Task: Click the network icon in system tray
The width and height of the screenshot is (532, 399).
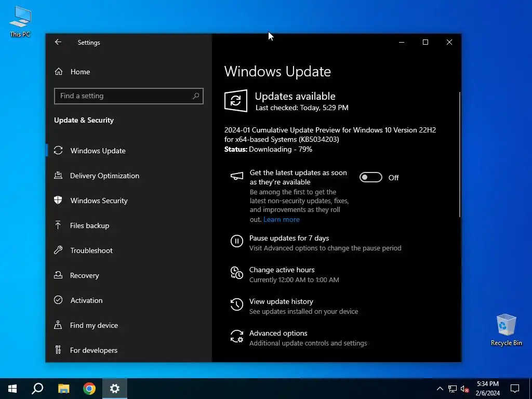Action: tap(453, 389)
